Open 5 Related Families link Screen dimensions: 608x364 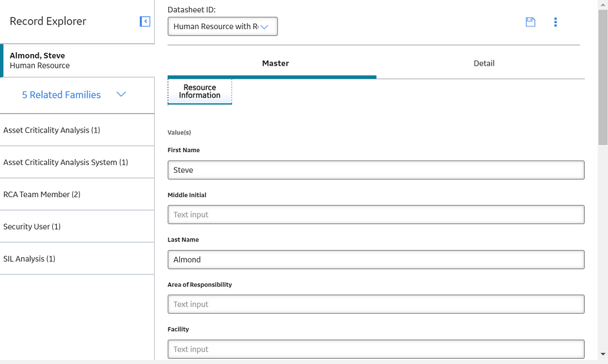(x=61, y=95)
